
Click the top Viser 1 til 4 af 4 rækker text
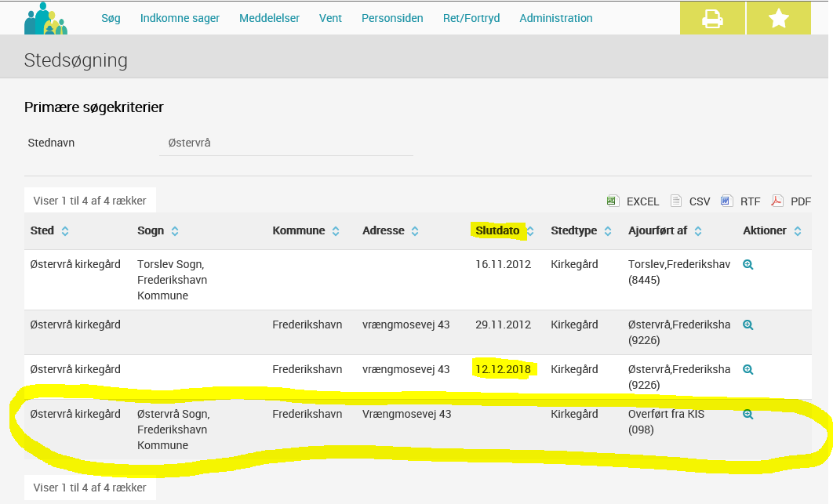89,201
